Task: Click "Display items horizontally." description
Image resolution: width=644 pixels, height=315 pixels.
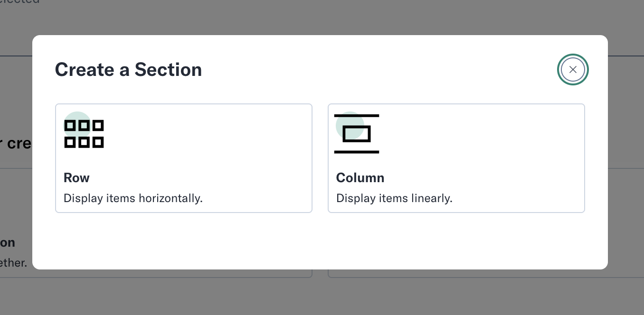Action: [133, 198]
